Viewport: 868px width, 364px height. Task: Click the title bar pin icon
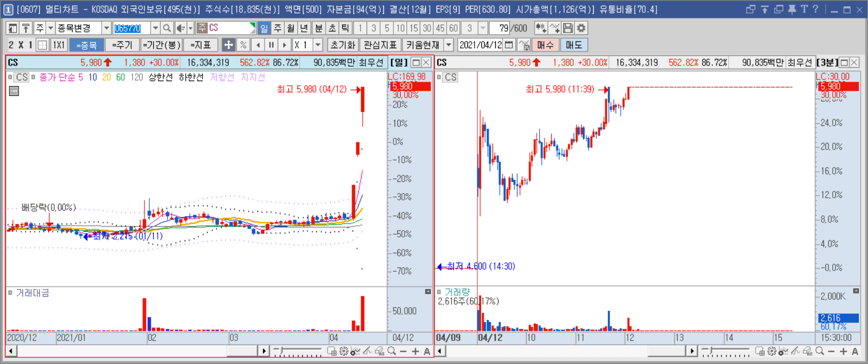pos(791,9)
